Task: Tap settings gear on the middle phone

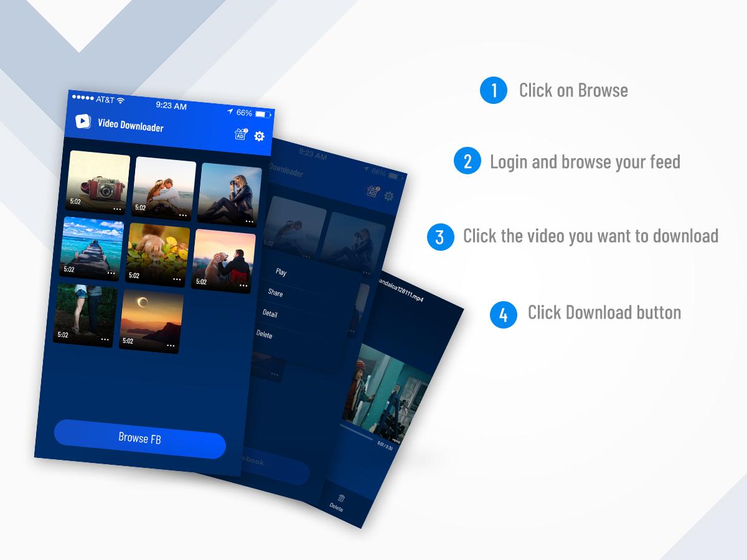Action: pos(389,196)
